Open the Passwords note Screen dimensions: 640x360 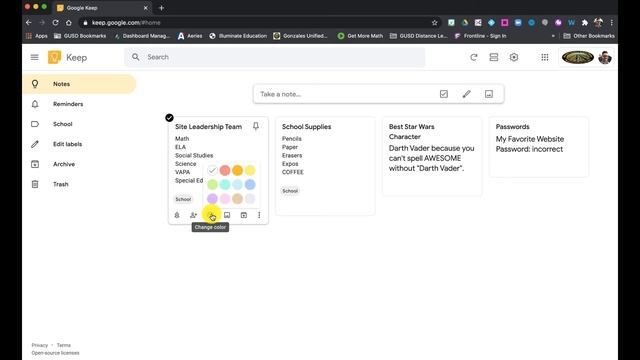point(539,147)
